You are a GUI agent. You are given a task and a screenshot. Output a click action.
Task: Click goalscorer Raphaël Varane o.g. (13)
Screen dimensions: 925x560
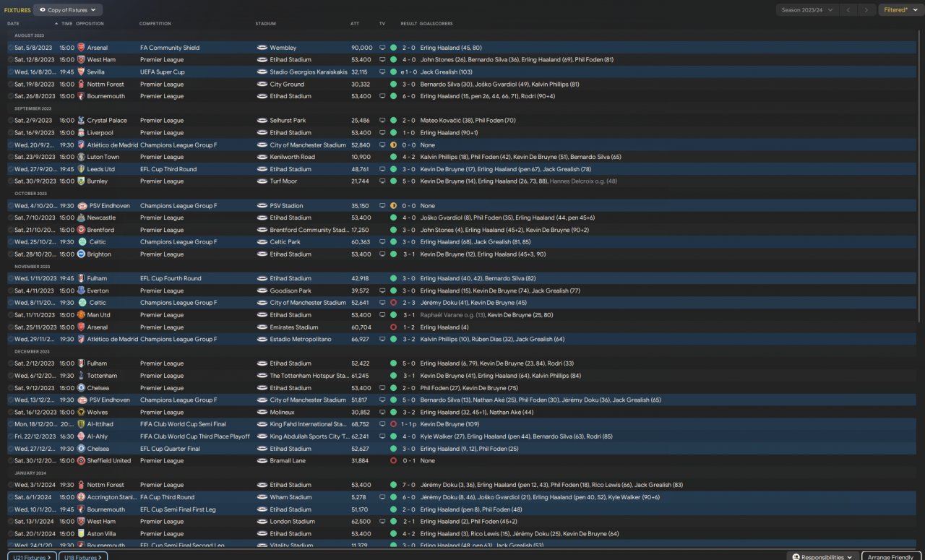click(453, 315)
